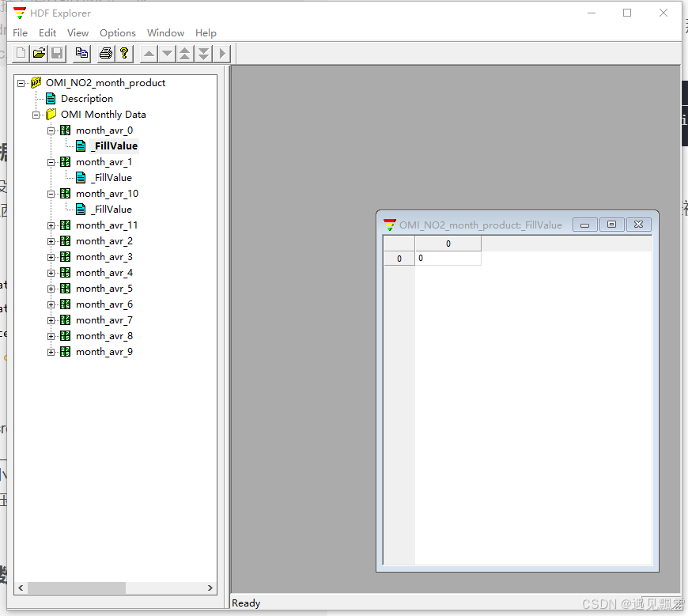Select the month_avr_9 tree item

click(x=104, y=351)
